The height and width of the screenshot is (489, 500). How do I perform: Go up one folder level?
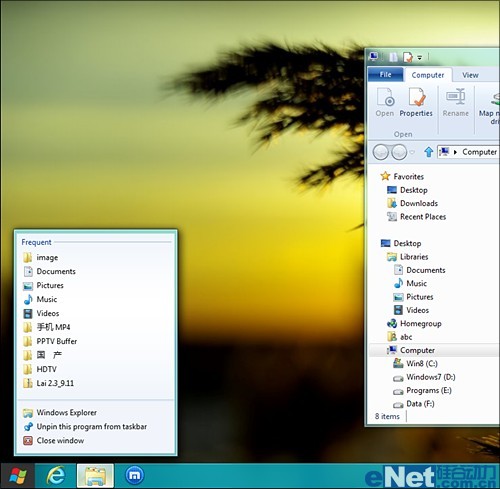point(428,152)
